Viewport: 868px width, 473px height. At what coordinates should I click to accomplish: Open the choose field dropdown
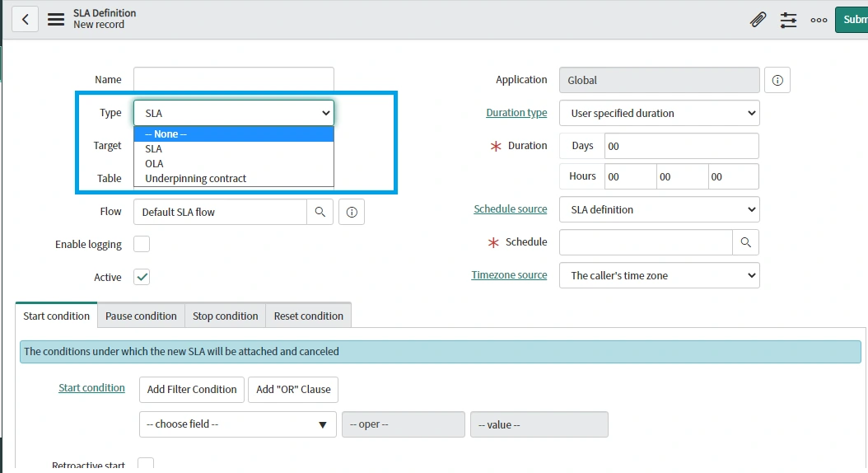[x=237, y=424]
